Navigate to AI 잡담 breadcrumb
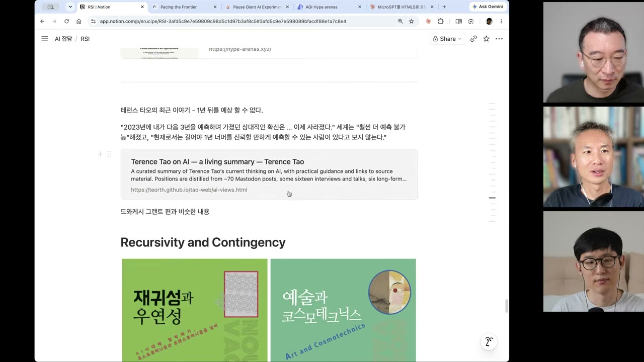The image size is (644, 362). [63, 39]
